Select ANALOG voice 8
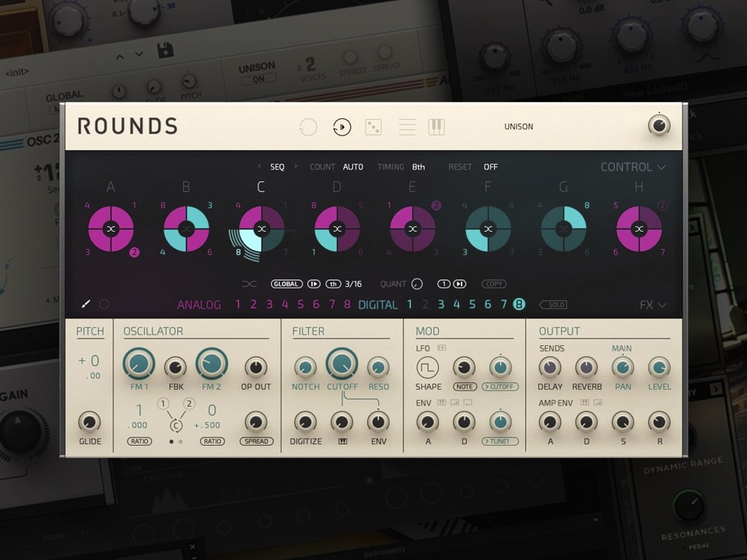The height and width of the screenshot is (560, 747). tap(347, 304)
